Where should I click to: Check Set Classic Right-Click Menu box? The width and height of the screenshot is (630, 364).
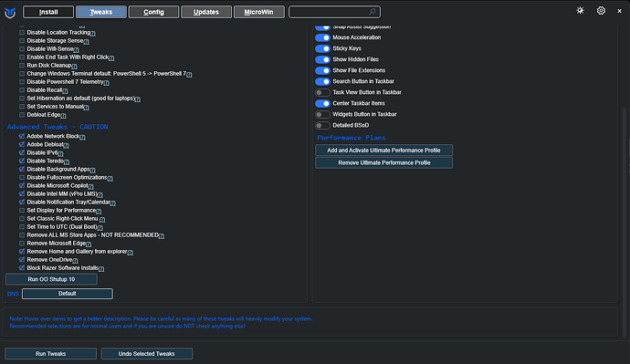(x=22, y=219)
